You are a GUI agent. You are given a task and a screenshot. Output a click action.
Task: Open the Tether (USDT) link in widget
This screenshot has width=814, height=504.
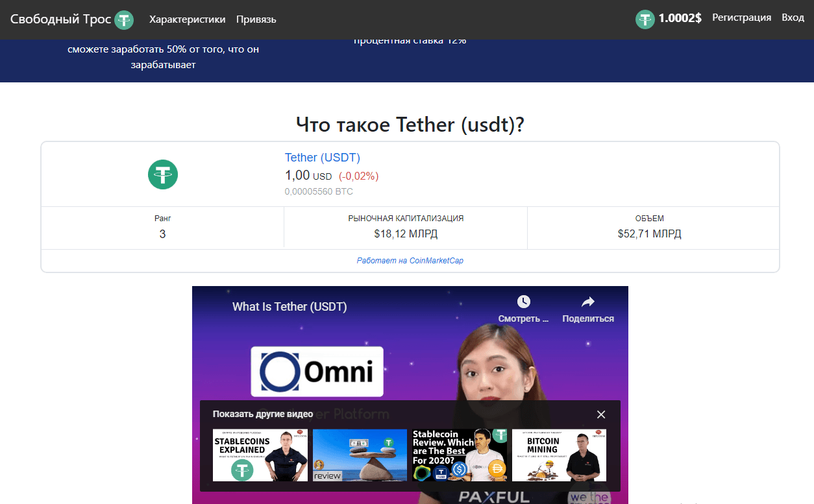(x=322, y=158)
